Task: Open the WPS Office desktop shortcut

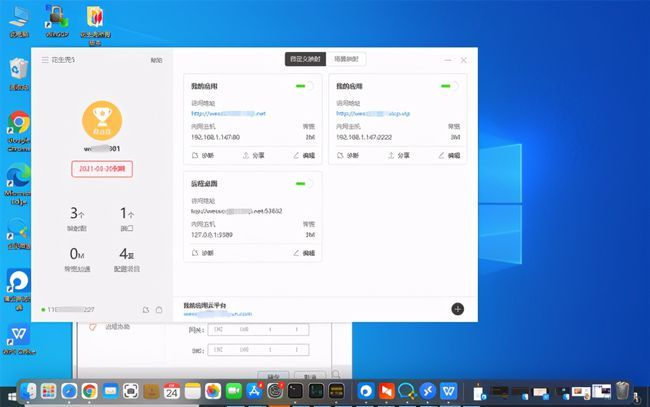Action: click(x=19, y=339)
